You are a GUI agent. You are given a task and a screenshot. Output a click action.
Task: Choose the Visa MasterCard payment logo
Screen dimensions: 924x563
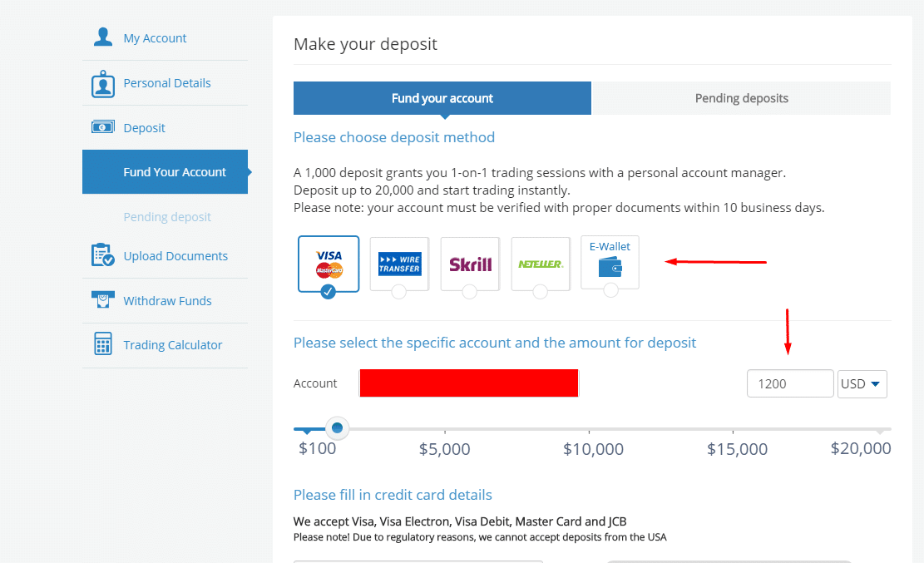pos(329,263)
